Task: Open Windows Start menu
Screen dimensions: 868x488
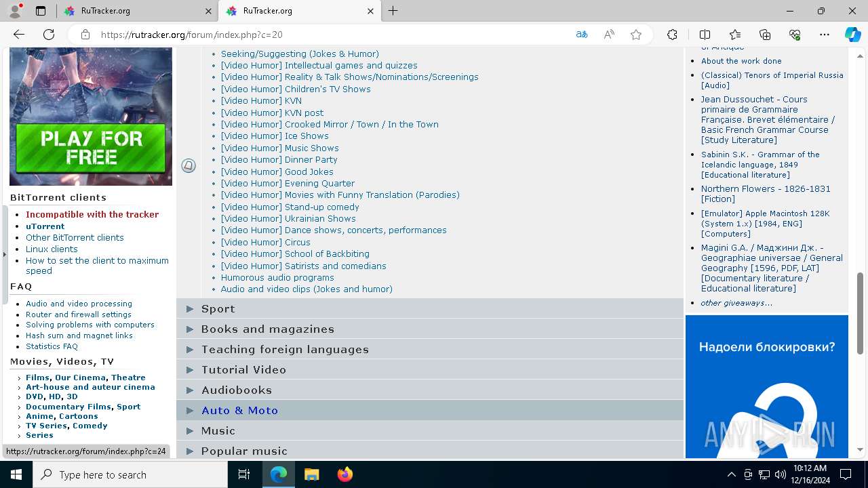Action: click(16, 474)
